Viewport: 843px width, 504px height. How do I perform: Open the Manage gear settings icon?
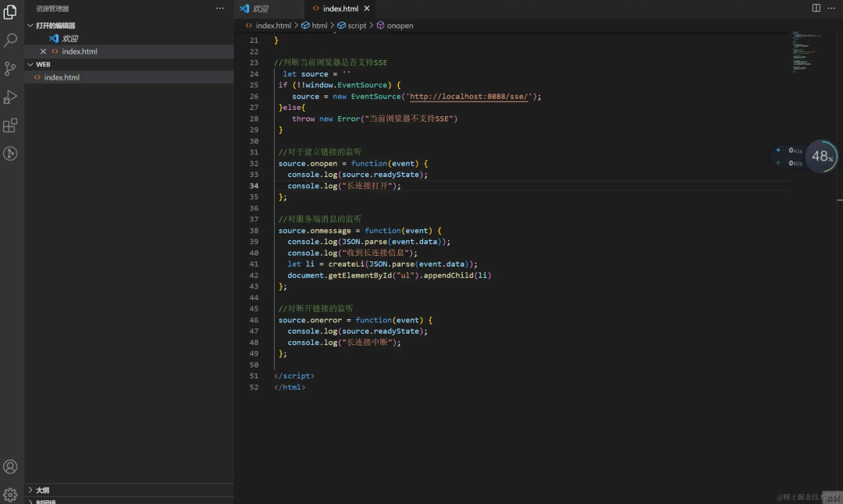pyautogui.click(x=10, y=495)
